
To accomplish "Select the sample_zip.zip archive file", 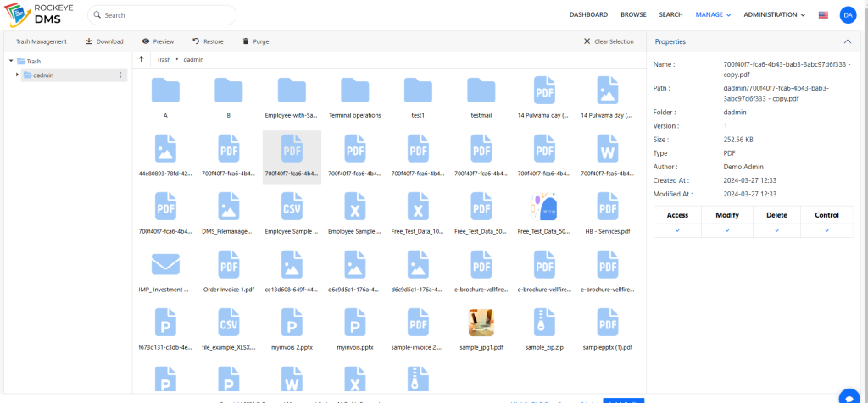I will [x=544, y=329].
